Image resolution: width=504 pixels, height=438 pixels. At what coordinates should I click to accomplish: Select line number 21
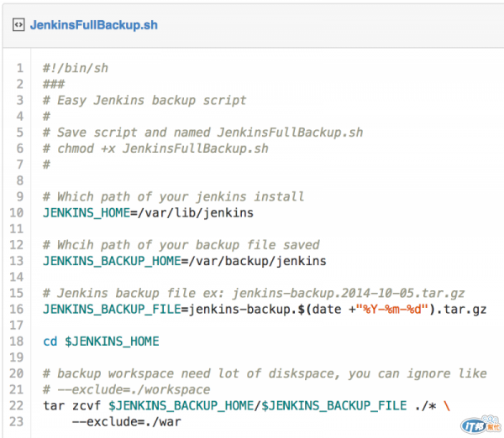tap(17, 389)
